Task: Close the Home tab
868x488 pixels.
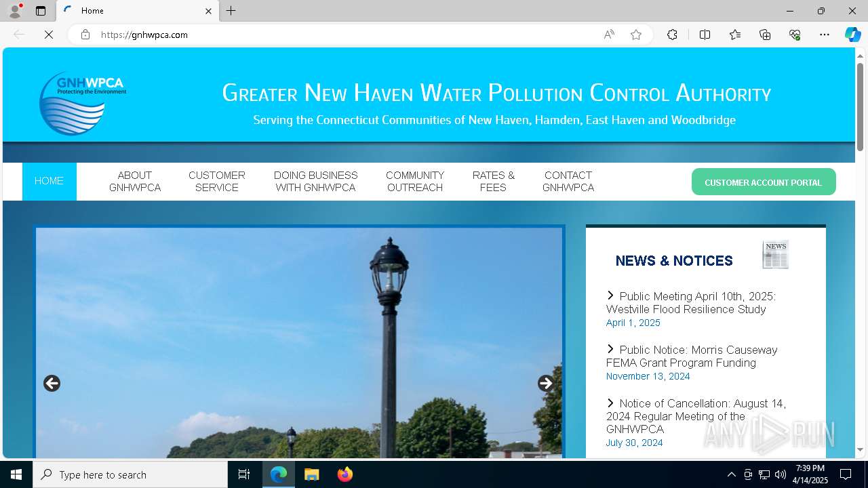Action: pos(208,11)
